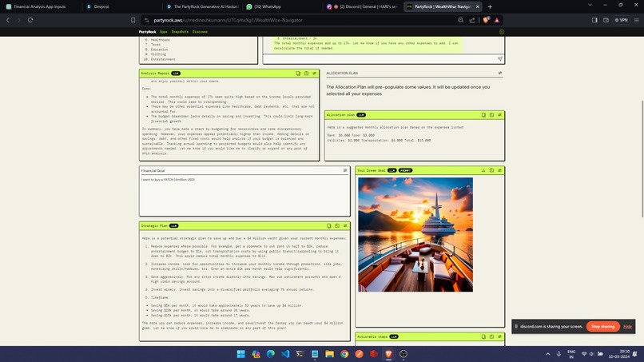Click the taskbar microphone indicator
Viewport: 644px width, 362px height.
(x=559, y=354)
